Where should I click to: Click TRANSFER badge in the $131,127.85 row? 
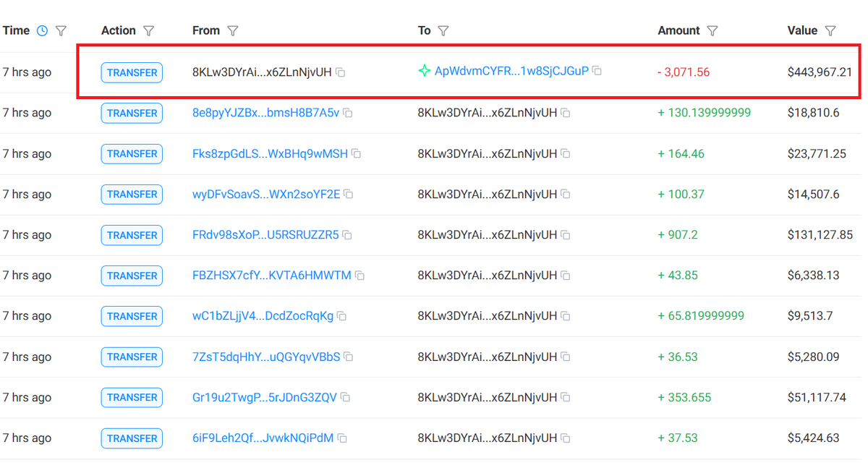(x=132, y=235)
